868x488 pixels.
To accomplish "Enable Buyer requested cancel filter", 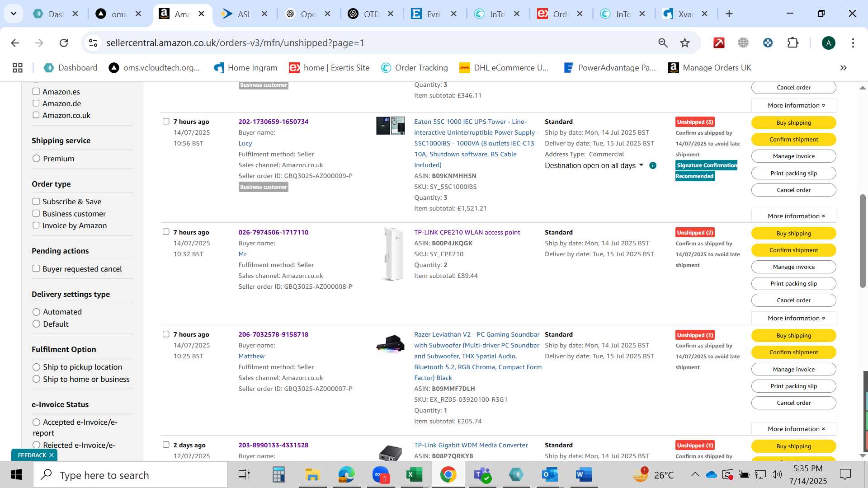I will click(x=36, y=268).
